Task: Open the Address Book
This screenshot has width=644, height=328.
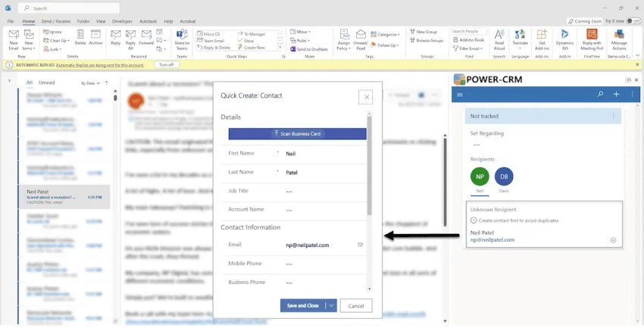Action: point(469,40)
